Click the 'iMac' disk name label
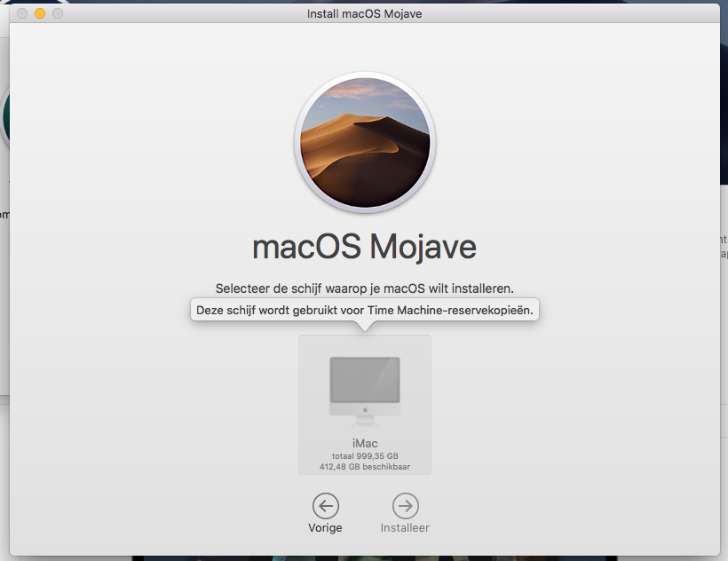 coord(365,444)
